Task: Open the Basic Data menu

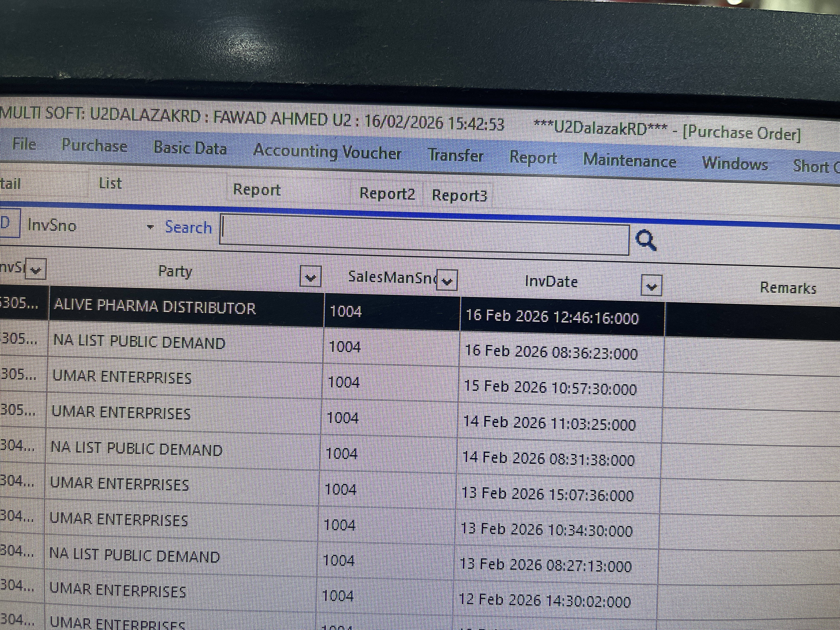Action: coord(190,148)
